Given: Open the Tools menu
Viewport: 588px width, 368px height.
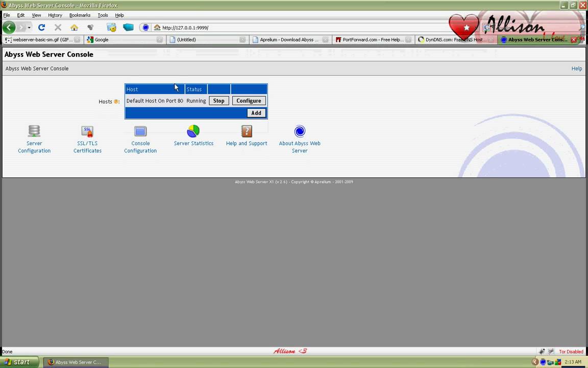Looking at the screenshot, I should point(103,15).
